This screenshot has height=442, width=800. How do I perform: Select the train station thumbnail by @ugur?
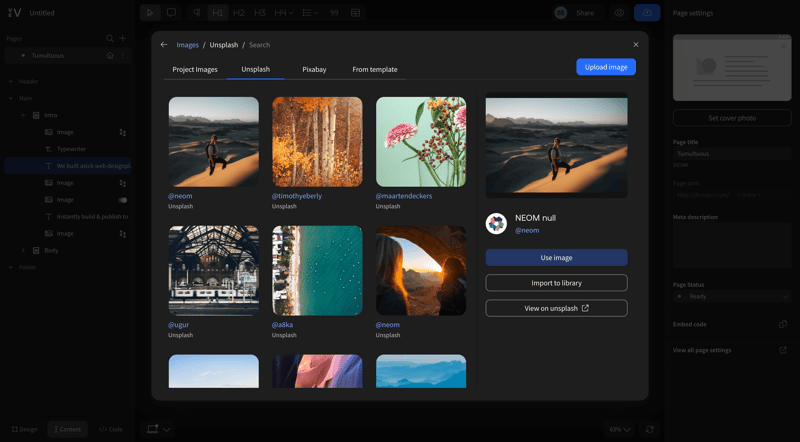coord(214,271)
